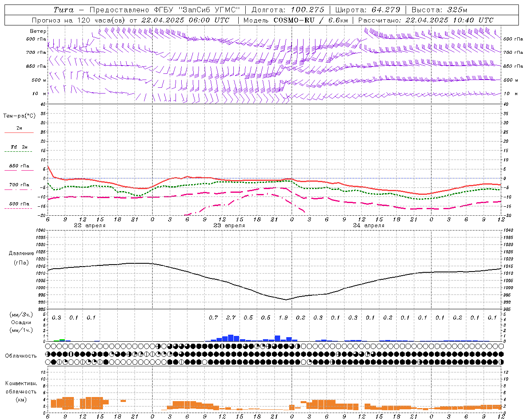The image size is (525, 420).
Task: Click the right 700 гПа wind level label
Action: click(x=513, y=52)
